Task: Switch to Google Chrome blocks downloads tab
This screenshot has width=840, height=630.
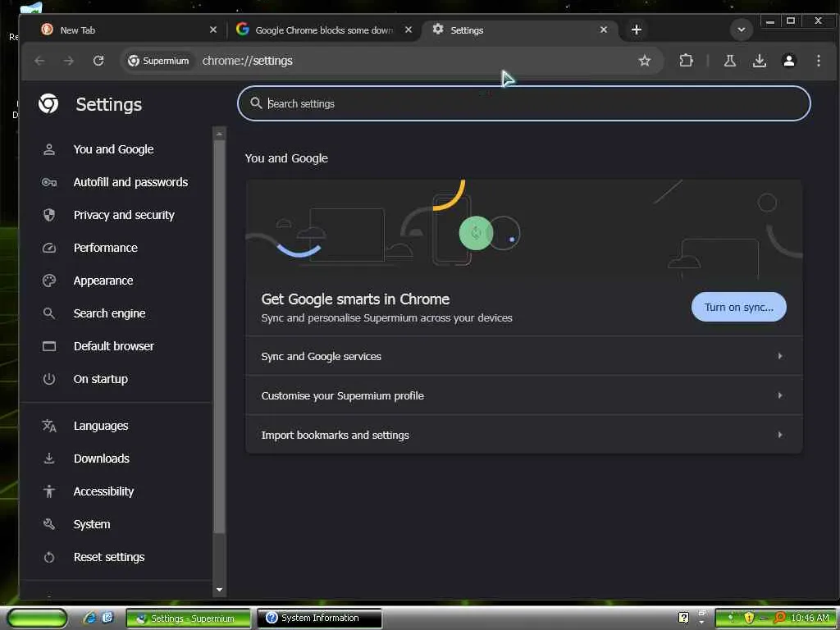Action: (324, 30)
